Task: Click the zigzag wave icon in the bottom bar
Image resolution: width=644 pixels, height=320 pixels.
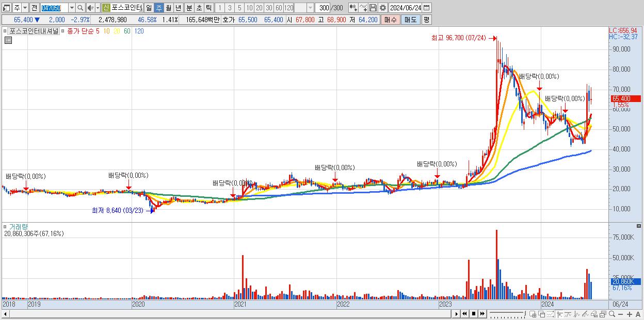Action: click(x=577, y=314)
